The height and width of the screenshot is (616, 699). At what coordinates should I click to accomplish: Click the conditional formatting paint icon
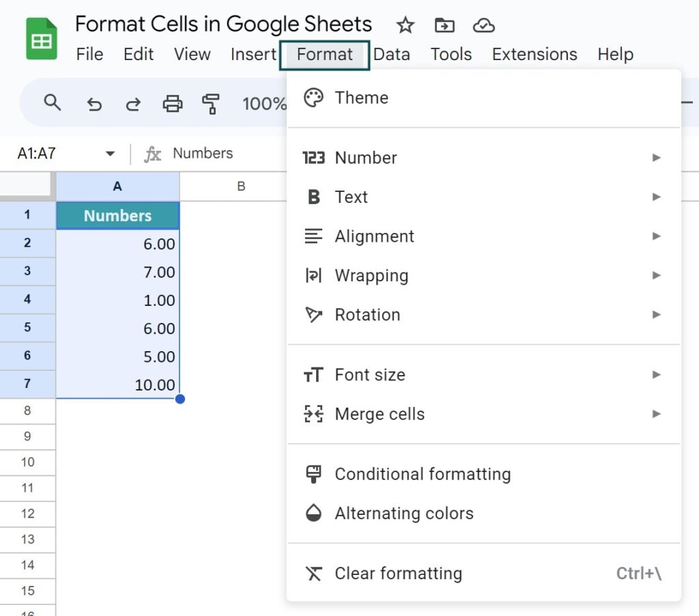[x=313, y=474]
